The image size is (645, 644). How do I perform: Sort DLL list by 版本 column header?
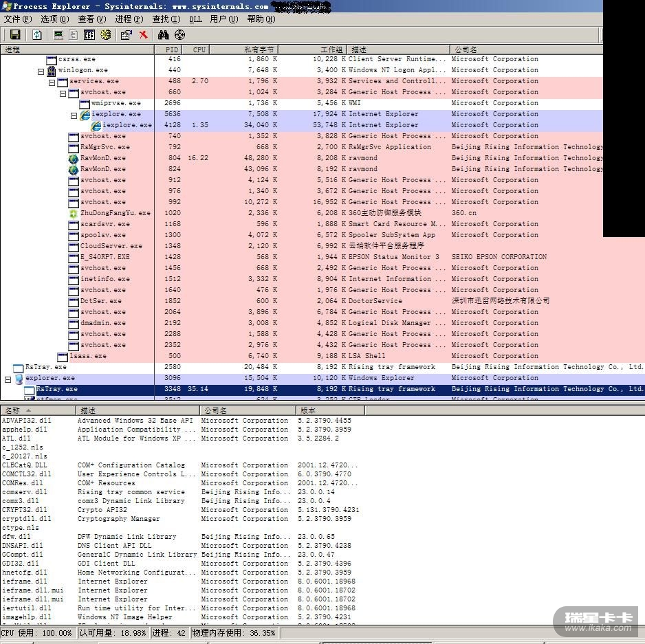[330, 410]
